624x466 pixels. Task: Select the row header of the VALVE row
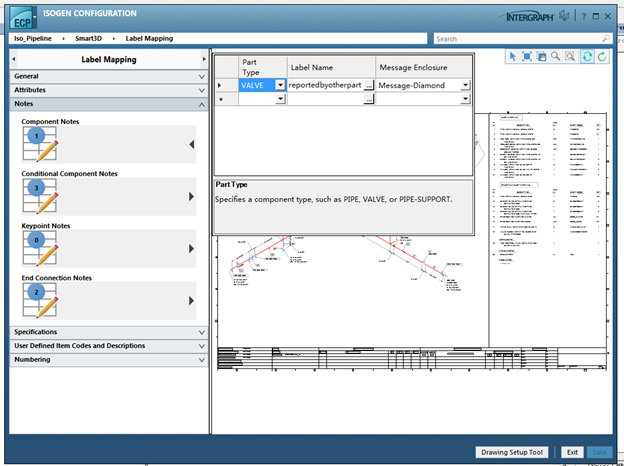(226, 85)
